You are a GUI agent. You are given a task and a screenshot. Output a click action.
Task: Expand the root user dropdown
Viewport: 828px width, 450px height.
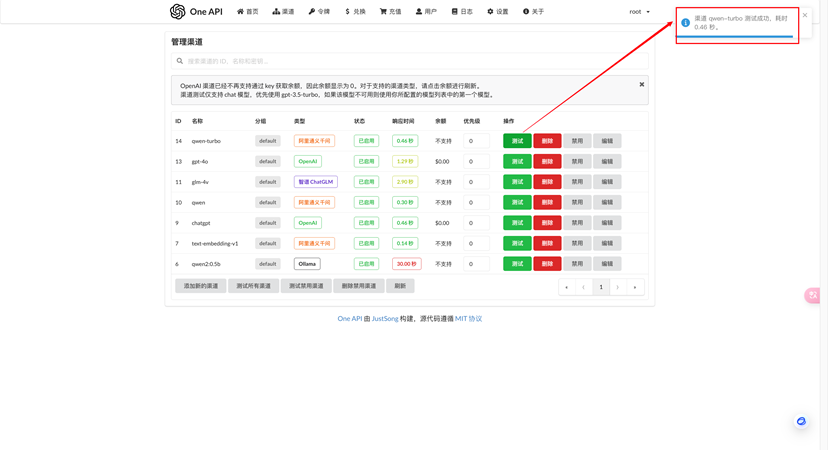click(639, 12)
